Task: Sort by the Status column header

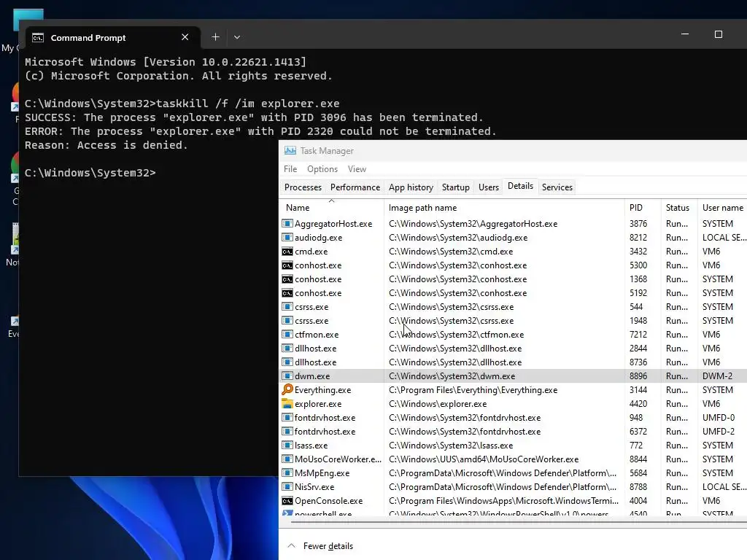Action: pyautogui.click(x=678, y=208)
